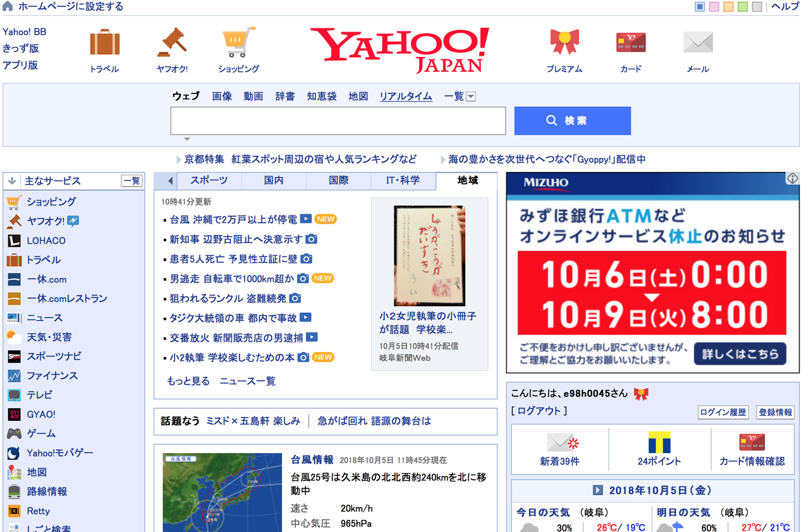Open the カード credit card icon in the header
Viewport: 809px width, 532px height.
coord(631,43)
